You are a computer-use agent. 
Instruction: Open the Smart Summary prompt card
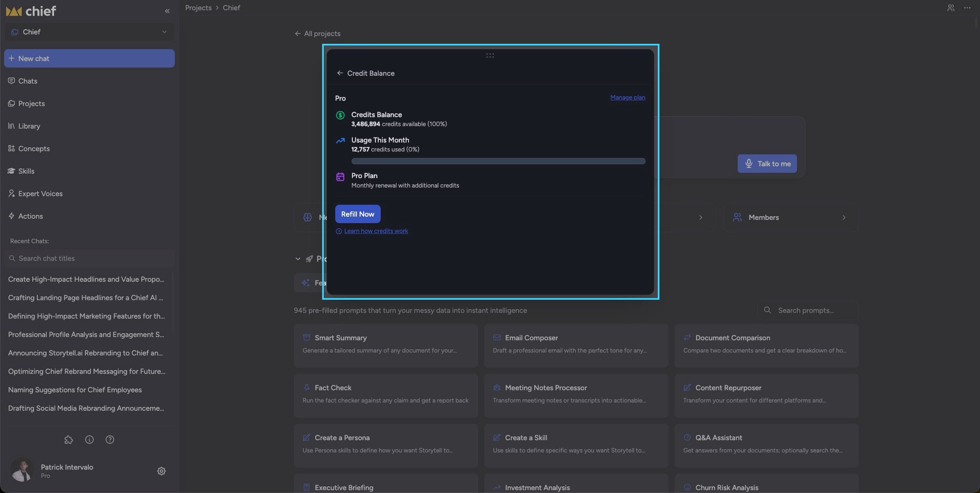[386, 346]
